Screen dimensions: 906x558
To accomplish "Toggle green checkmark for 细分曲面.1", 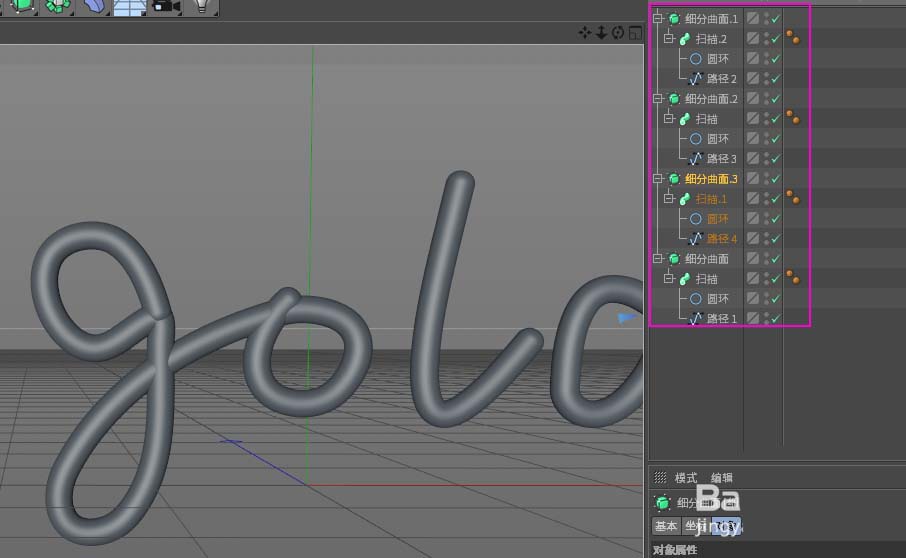I will pos(776,19).
